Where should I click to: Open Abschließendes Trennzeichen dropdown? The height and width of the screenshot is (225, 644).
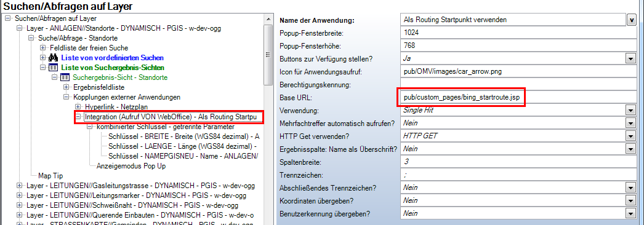[630, 187]
